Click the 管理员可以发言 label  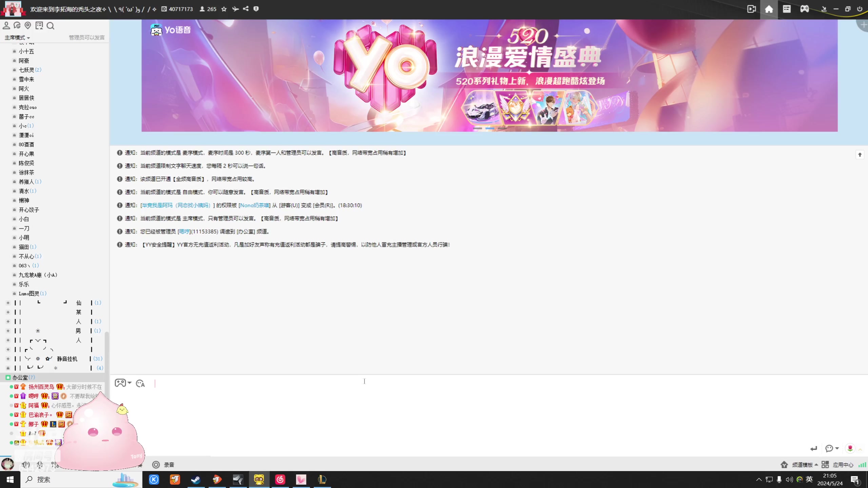(87, 38)
